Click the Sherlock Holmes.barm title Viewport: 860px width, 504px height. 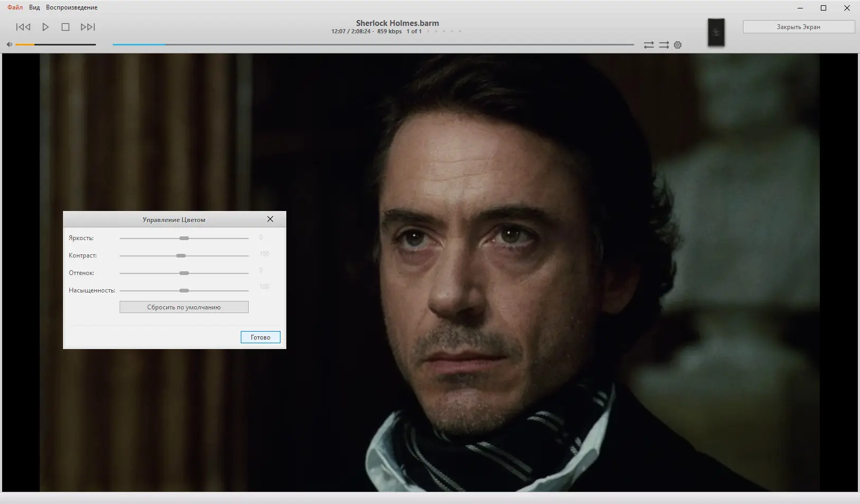[397, 23]
